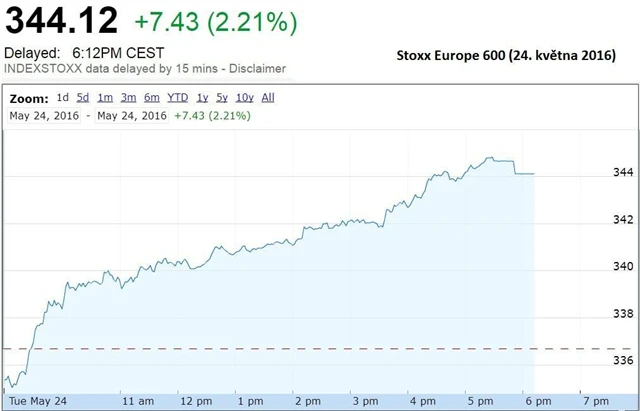Image resolution: width=640 pixels, height=411 pixels.
Task: Switch chart zoom to 5d
Action: click(x=83, y=98)
